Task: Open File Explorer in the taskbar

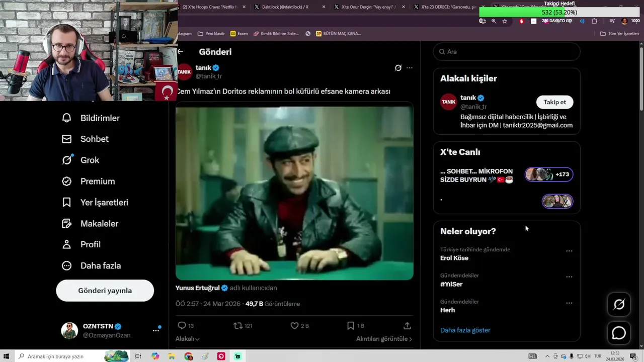Action: point(172,356)
